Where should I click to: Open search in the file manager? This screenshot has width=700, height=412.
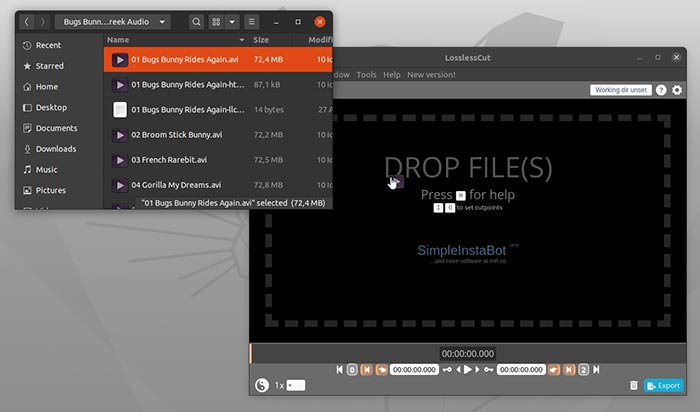click(196, 21)
